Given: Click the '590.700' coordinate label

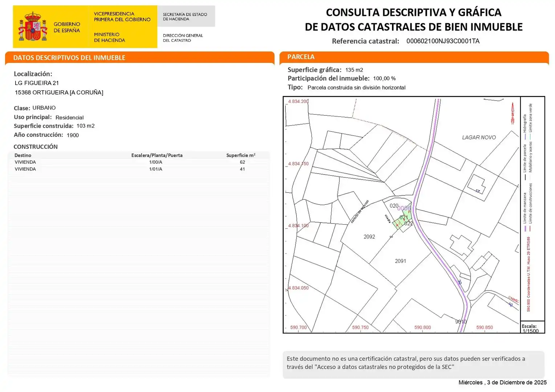Looking at the screenshot, I should 298,327.
